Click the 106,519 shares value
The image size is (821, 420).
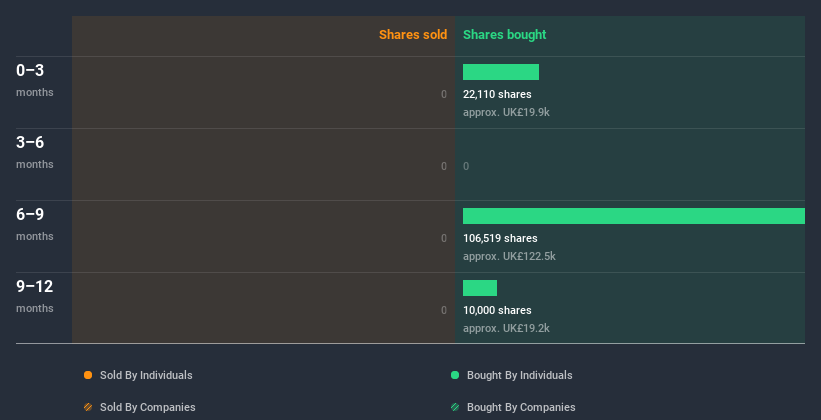click(500, 238)
